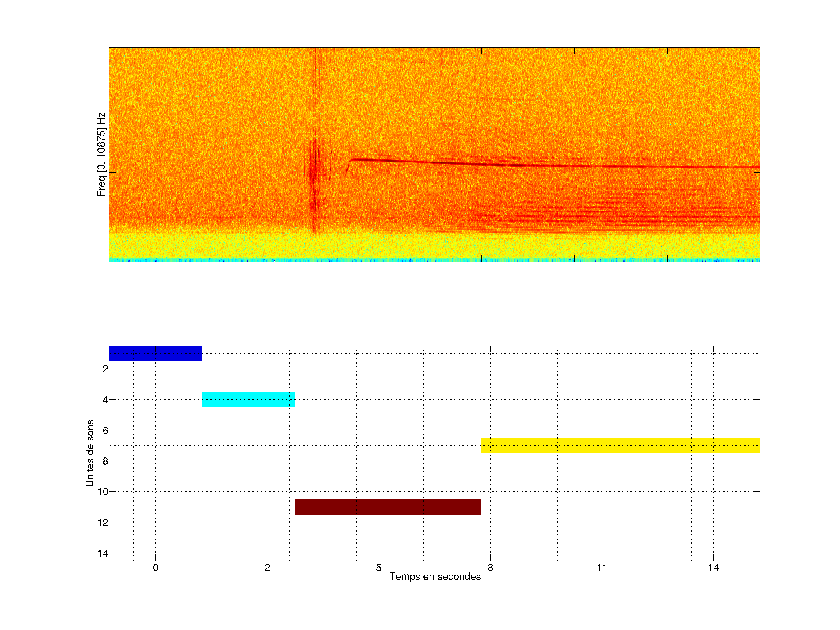Click y-axis tick label 12
Screen dimensions: 840x630
(x=103, y=523)
